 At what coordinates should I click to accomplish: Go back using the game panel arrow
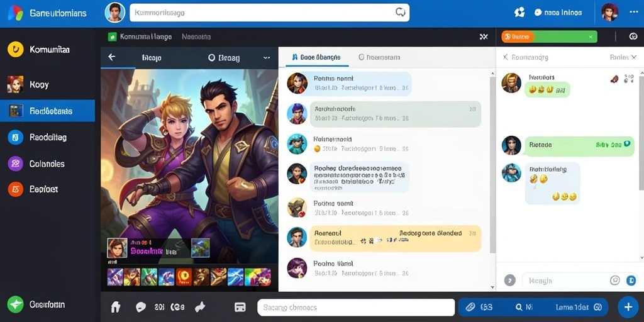coord(111,57)
